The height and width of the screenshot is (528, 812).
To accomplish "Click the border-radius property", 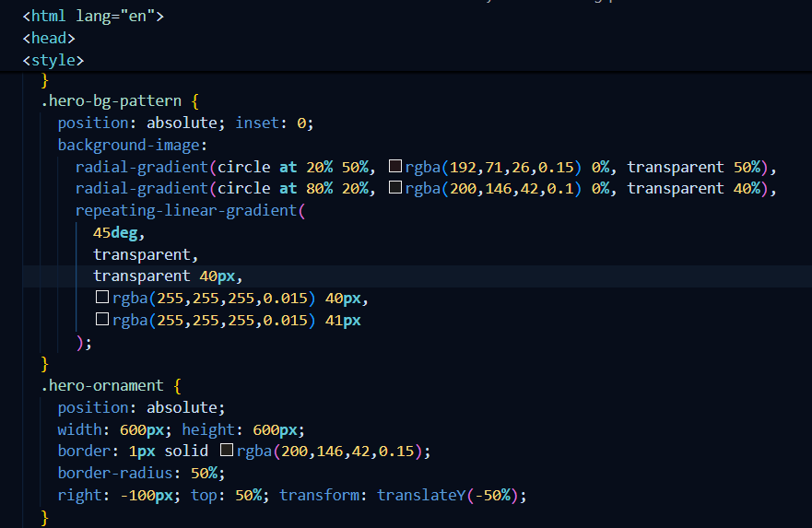I will pyautogui.click(x=115, y=473).
